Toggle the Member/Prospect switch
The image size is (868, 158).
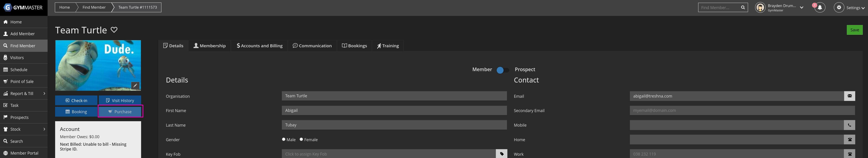tap(502, 70)
